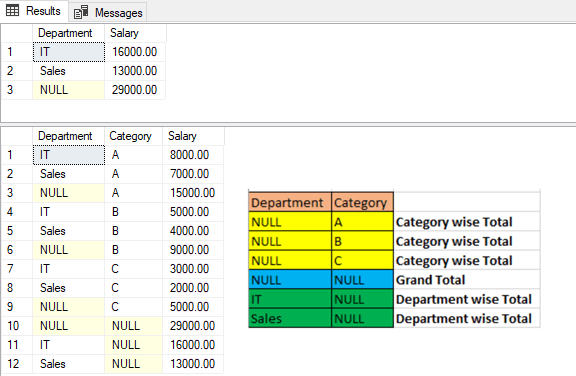The width and height of the screenshot is (576, 376).
Task: Click the 13000.00 cell in row 12
Action: point(193,364)
